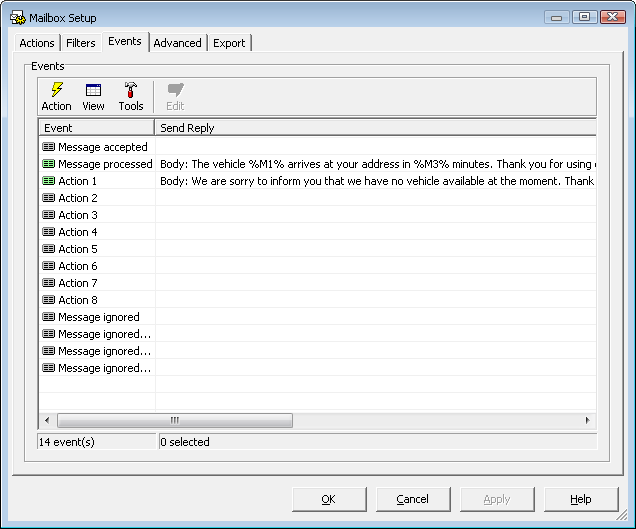636x529 pixels.
Task: Open the Tools hammer icon
Action: pos(131,96)
